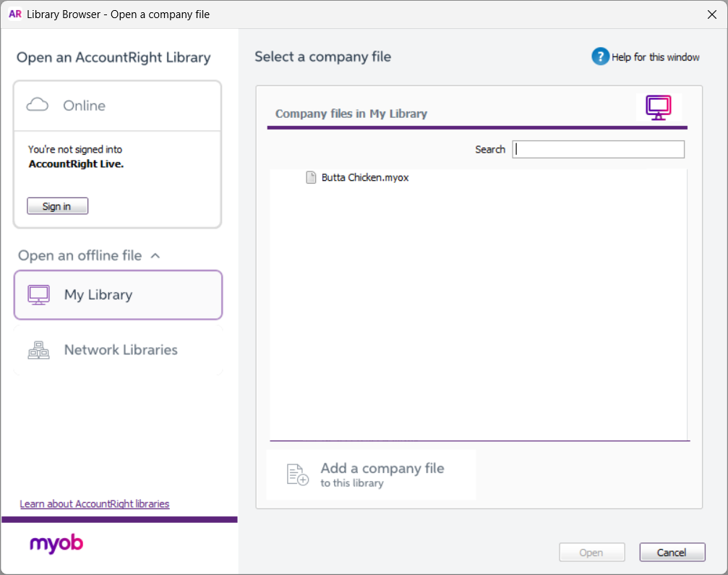This screenshot has width=728, height=575.
Task: Click inside the Search field
Action: point(598,149)
